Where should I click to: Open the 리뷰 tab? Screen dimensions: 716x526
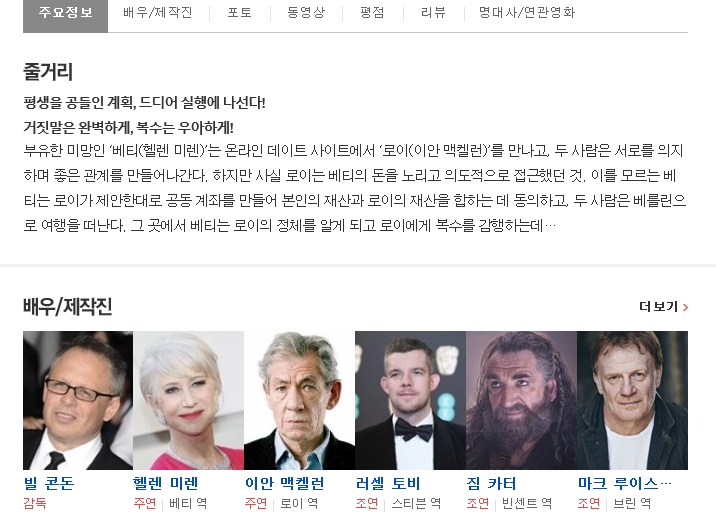pos(433,12)
